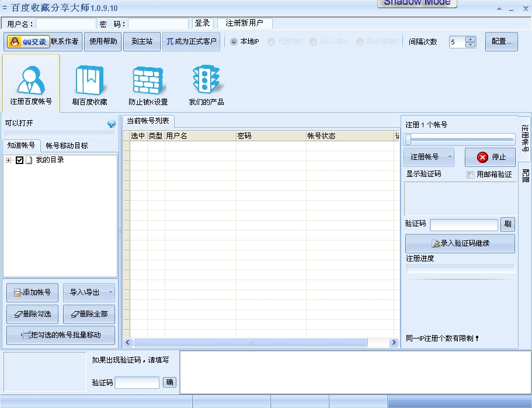Click the 确 confirm button
This screenshot has height=408, width=532.
pyautogui.click(x=169, y=382)
